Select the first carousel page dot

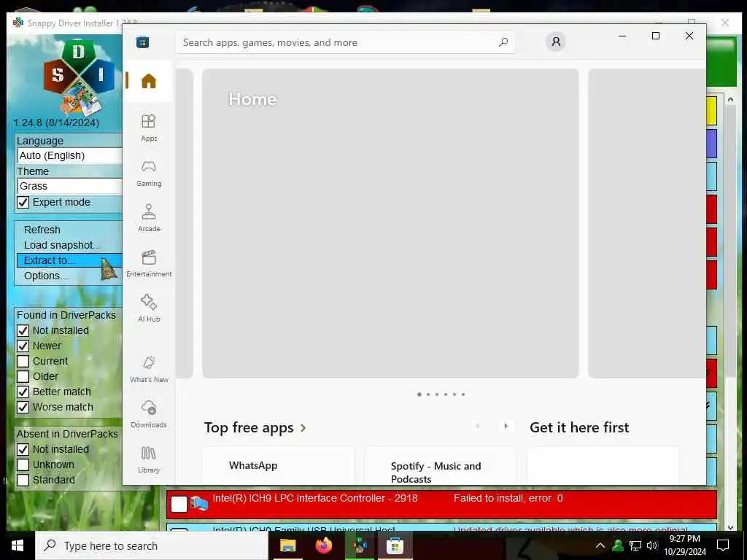coord(419,394)
